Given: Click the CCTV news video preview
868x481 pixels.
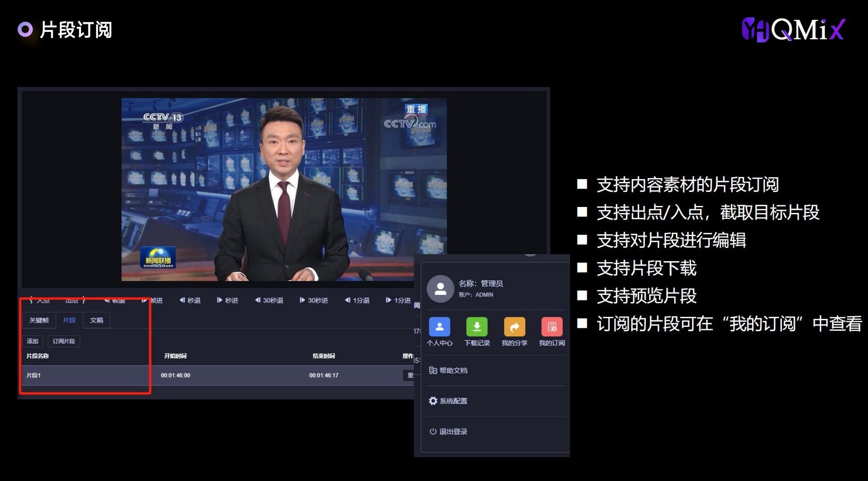Looking at the screenshot, I should (x=284, y=190).
